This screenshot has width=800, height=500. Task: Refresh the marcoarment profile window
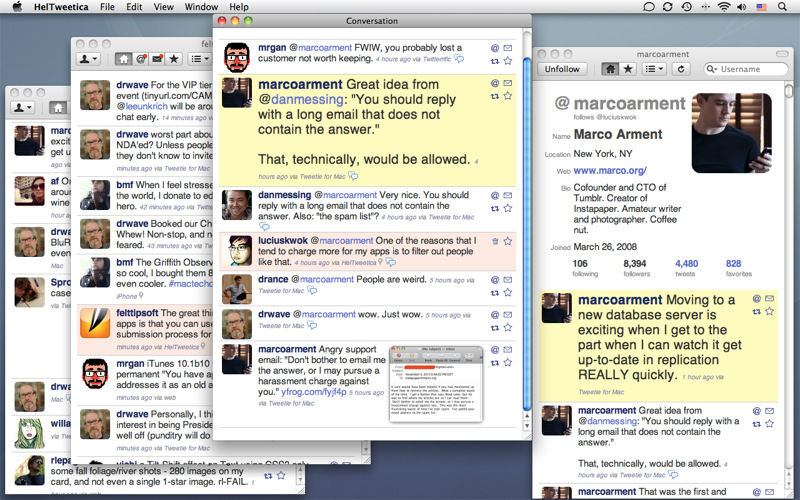[x=681, y=69]
